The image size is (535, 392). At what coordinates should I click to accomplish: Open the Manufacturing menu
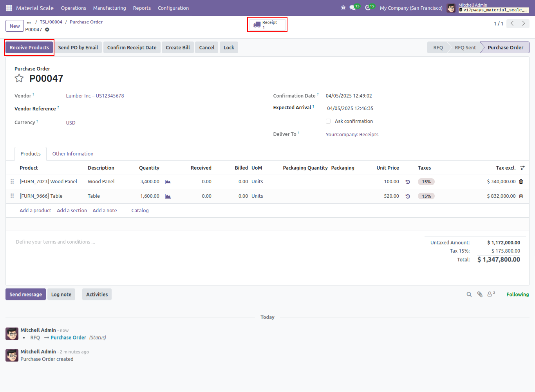(110, 8)
